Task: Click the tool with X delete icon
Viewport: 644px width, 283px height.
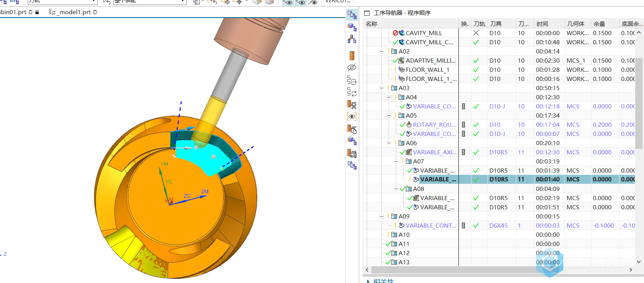Action: tap(352, 104)
